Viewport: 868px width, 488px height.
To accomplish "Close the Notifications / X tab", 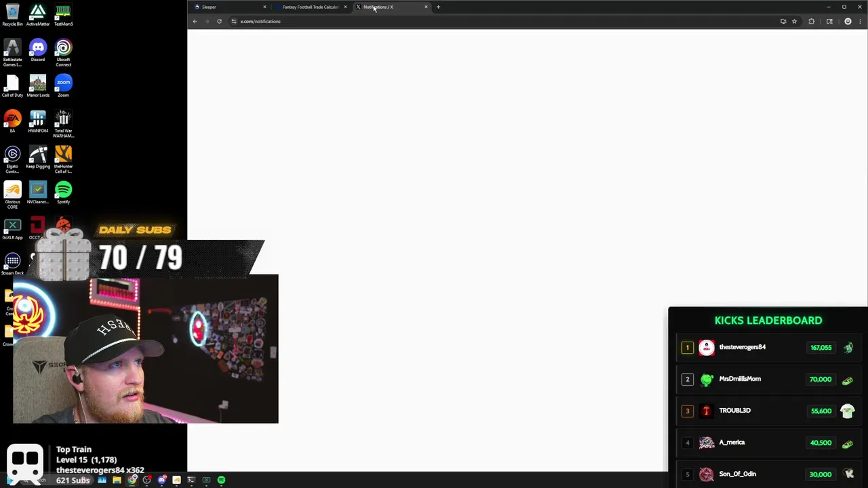I will tap(426, 7).
